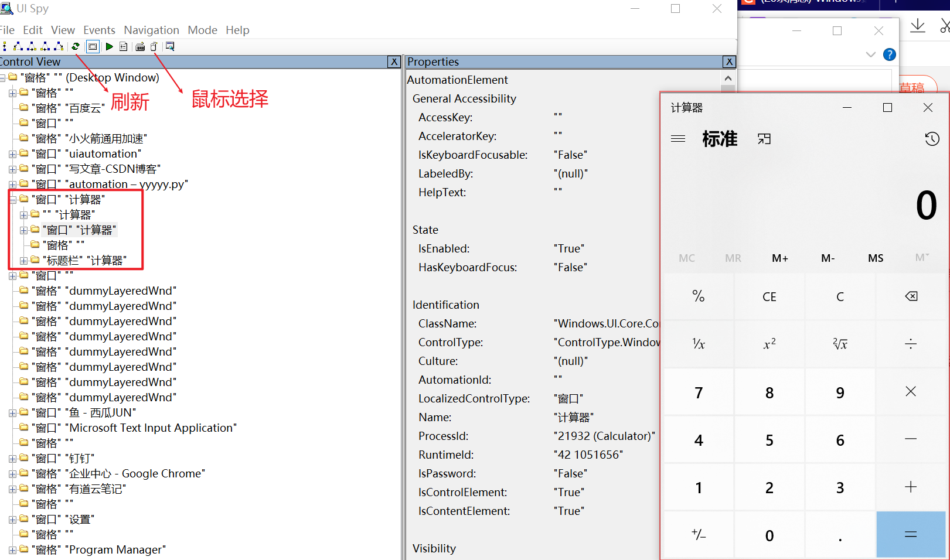Open the Mode menu
950x560 pixels.
point(202,30)
